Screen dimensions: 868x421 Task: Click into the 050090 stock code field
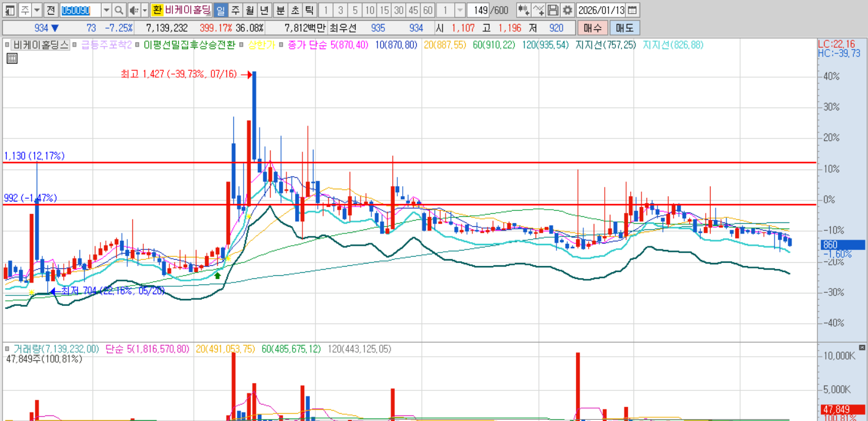pos(80,10)
